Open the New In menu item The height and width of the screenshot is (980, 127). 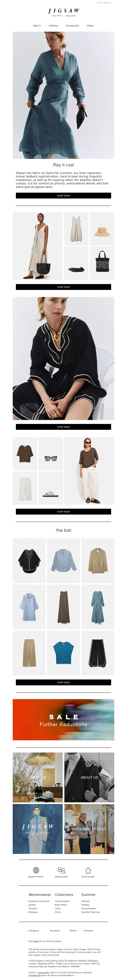point(37,26)
